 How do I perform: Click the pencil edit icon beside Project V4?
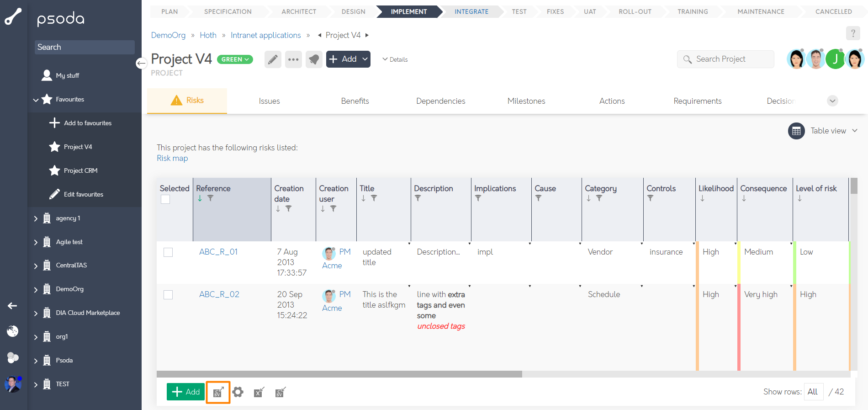pos(272,59)
